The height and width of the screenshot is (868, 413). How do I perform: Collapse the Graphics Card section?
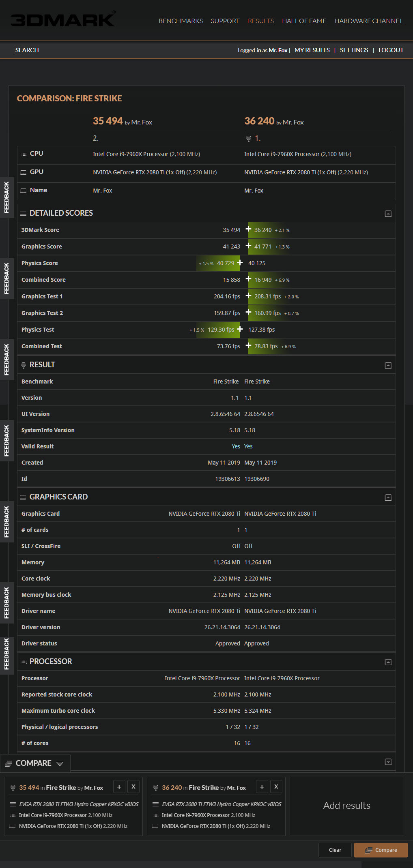pyautogui.click(x=388, y=497)
